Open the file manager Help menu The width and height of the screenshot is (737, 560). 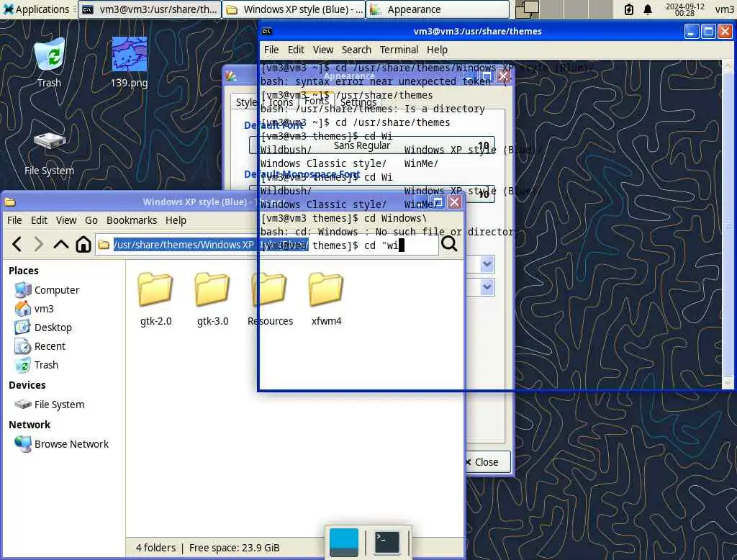click(x=176, y=220)
